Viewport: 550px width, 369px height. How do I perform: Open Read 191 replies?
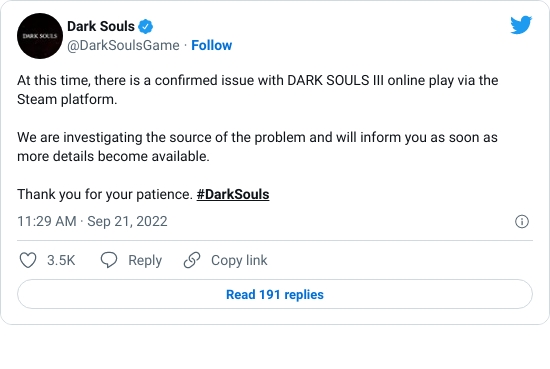click(275, 294)
